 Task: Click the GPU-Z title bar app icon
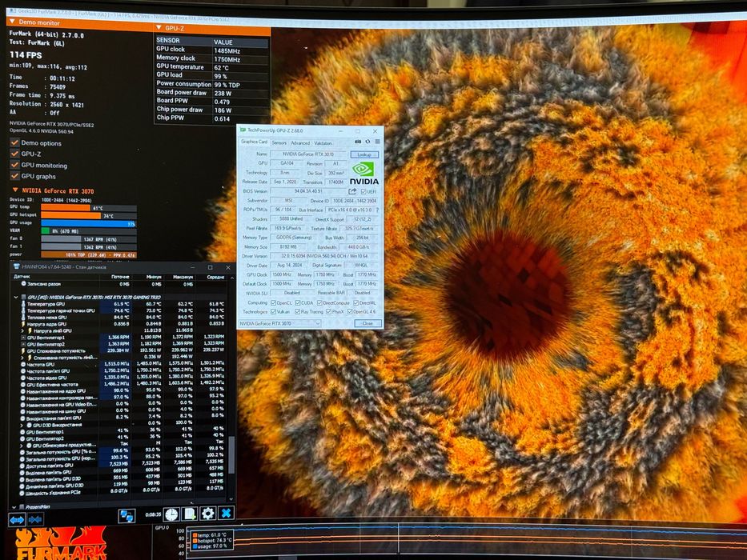(x=243, y=130)
